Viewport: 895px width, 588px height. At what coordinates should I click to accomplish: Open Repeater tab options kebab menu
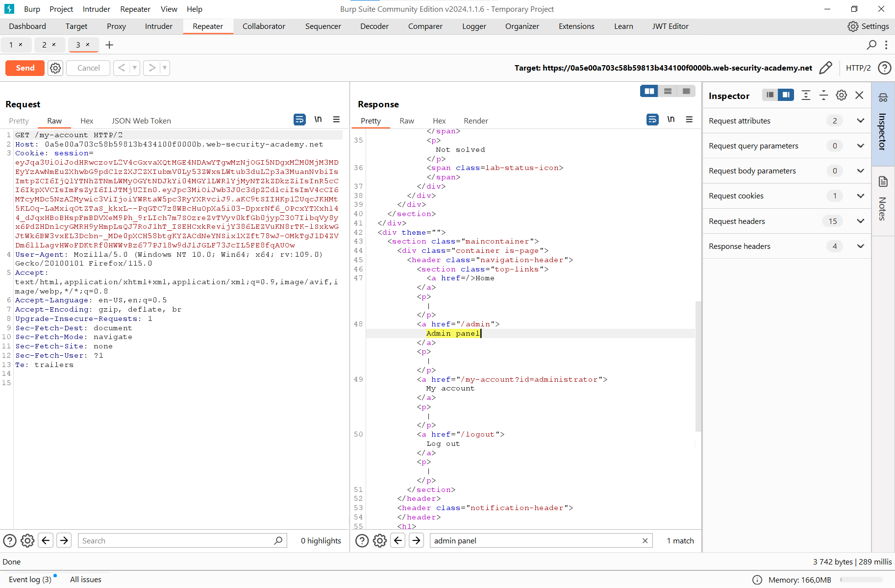886,45
